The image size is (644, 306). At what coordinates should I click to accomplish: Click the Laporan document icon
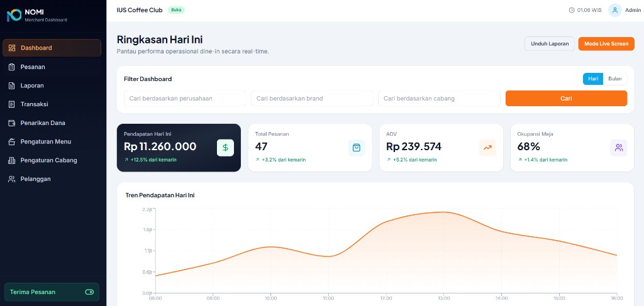click(12, 85)
